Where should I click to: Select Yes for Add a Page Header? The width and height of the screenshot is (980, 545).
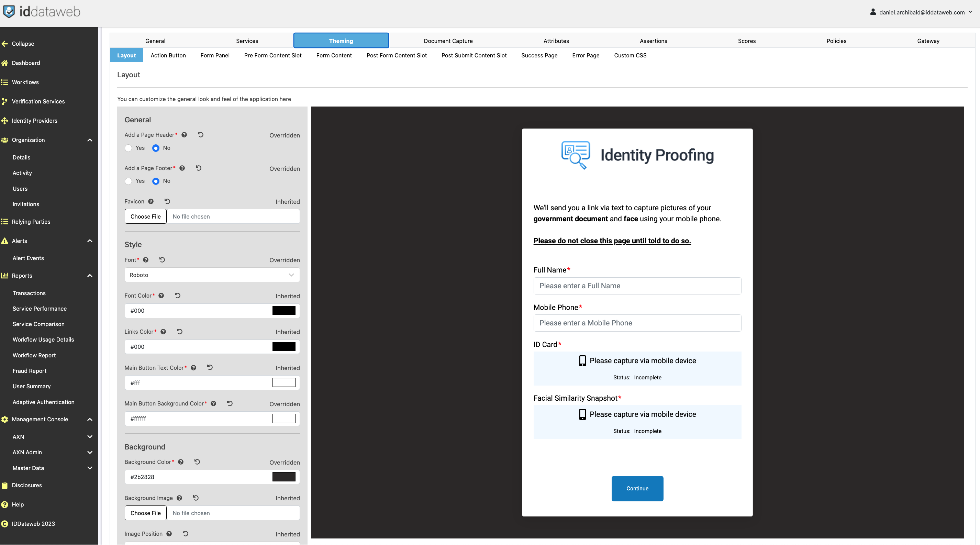tap(129, 148)
